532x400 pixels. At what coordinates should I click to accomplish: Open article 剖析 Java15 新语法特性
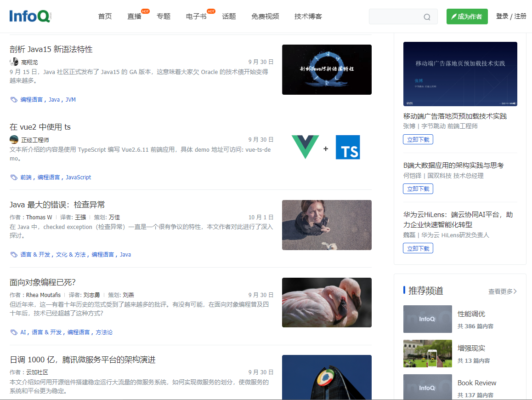(x=51, y=49)
